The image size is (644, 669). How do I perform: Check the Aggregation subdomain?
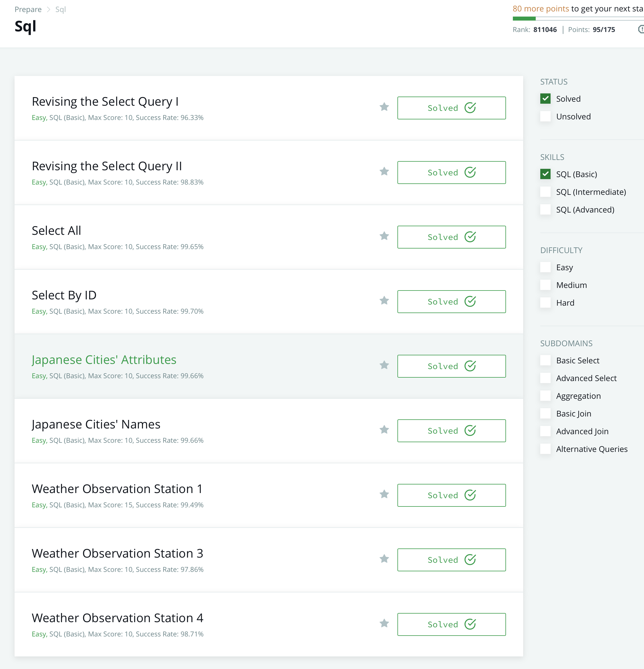point(545,396)
